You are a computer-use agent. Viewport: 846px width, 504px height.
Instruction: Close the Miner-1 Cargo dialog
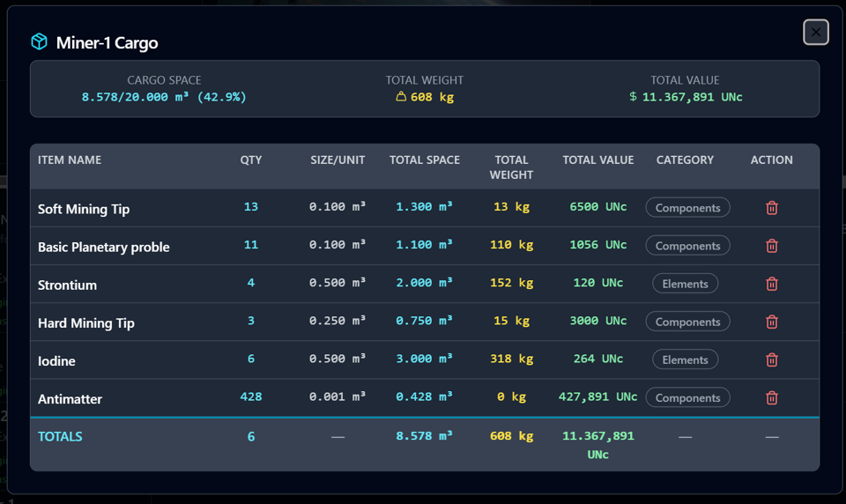[815, 32]
